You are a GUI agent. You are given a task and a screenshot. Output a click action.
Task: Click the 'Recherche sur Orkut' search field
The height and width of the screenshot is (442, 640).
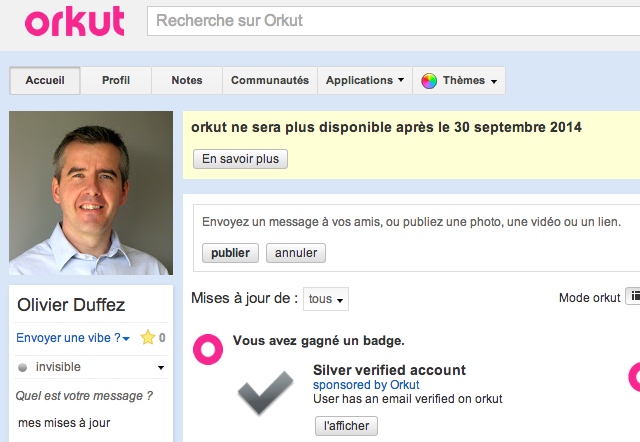click(x=393, y=20)
